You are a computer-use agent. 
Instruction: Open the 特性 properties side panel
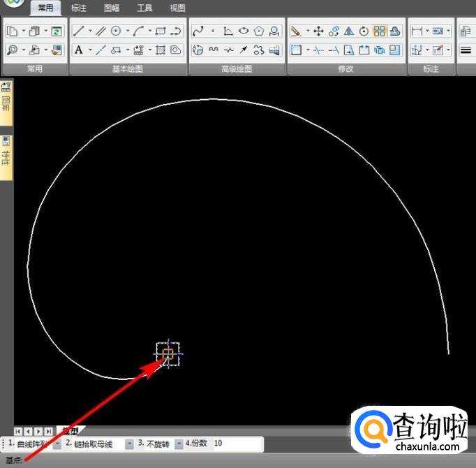pos(6,152)
